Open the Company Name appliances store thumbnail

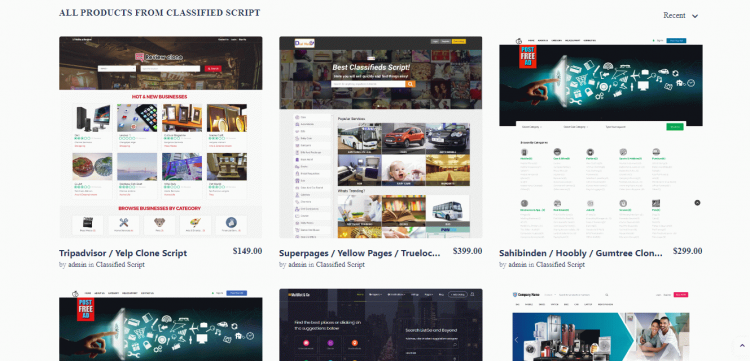[x=601, y=325]
